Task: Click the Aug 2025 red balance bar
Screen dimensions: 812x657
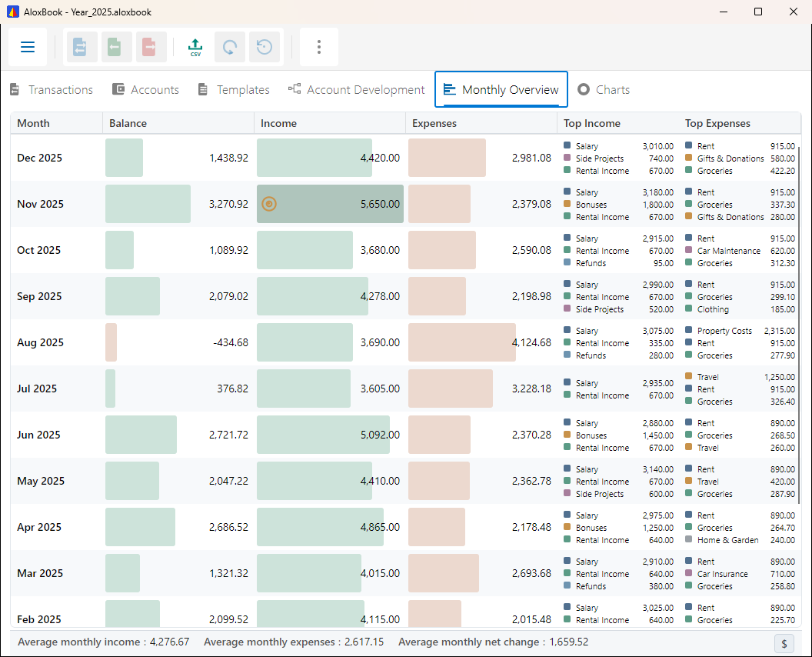Action: click(x=111, y=342)
